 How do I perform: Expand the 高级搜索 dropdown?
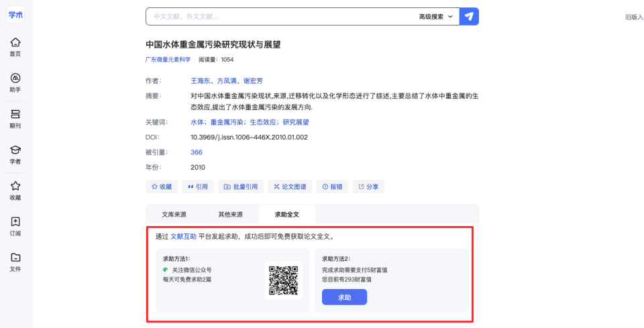click(x=436, y=17)
